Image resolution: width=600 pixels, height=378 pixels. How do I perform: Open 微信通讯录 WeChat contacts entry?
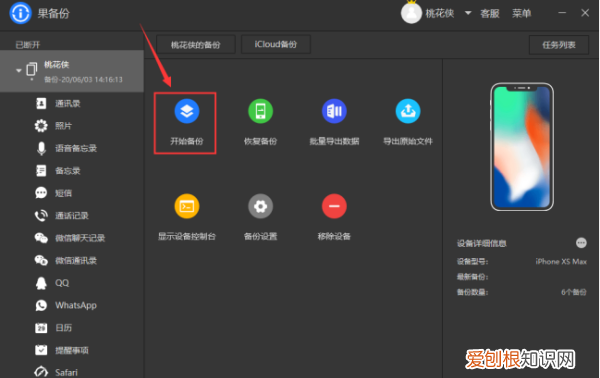coord(76,261)
